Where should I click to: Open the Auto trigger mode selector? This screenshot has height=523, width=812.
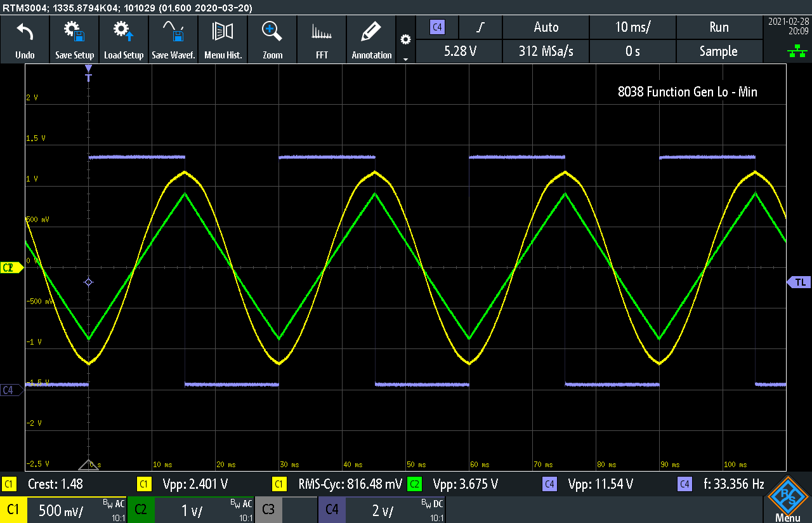[546, 27]
